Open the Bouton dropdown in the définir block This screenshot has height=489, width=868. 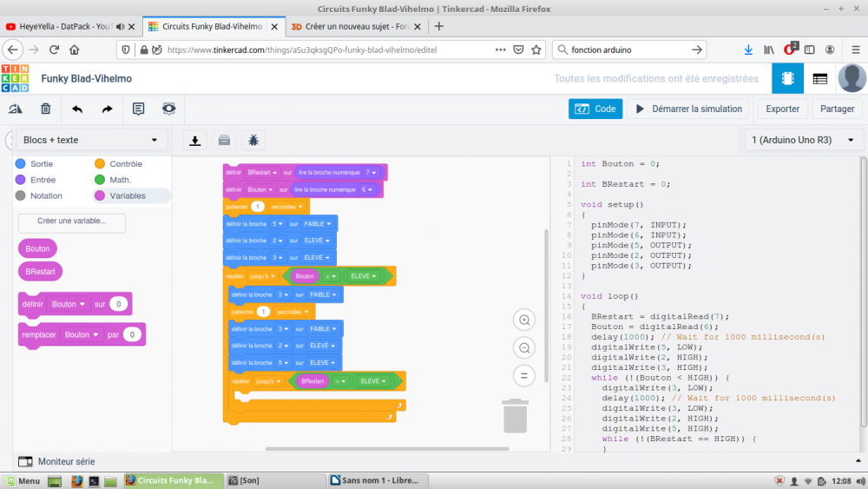click(69, 304)
